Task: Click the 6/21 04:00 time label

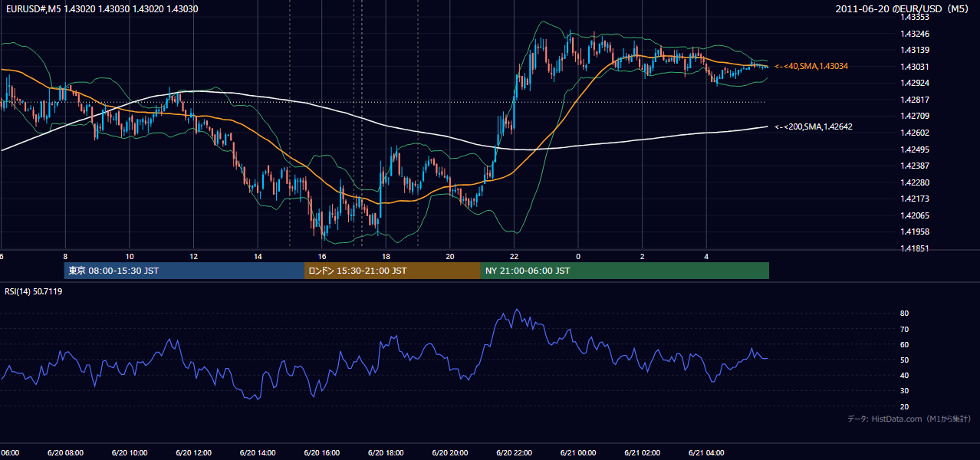Action: (x=707, y=453)
